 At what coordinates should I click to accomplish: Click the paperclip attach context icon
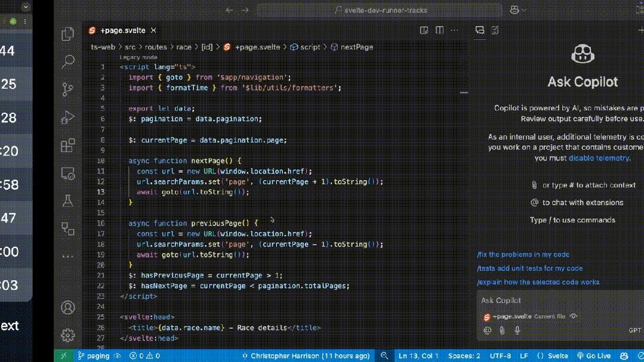pos(502,330)
